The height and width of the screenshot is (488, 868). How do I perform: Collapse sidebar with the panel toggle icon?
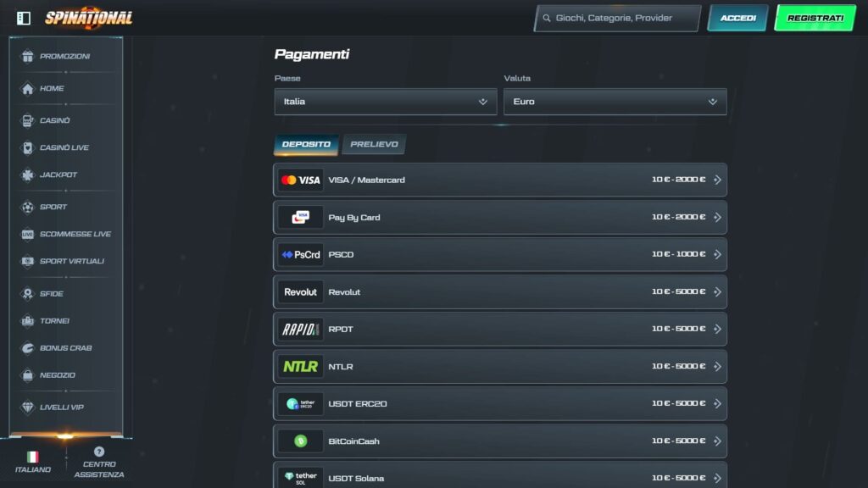23,19
